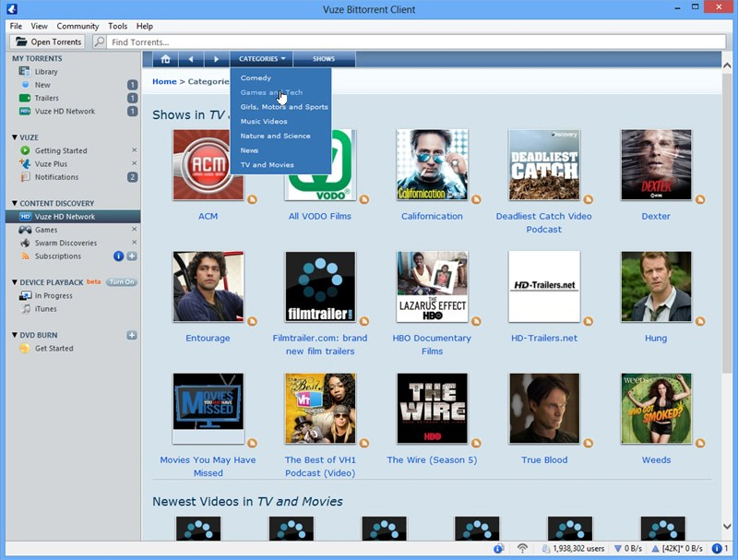Close the Getting Started sidebar entry
Screen dimensions: 738x560
(134, 150)
